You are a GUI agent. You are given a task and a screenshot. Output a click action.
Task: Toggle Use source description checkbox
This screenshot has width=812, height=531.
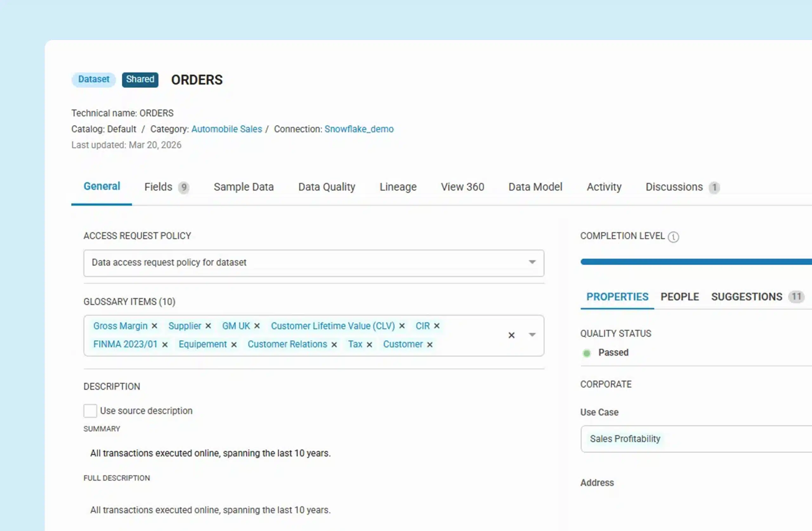[x=90, y=411]
